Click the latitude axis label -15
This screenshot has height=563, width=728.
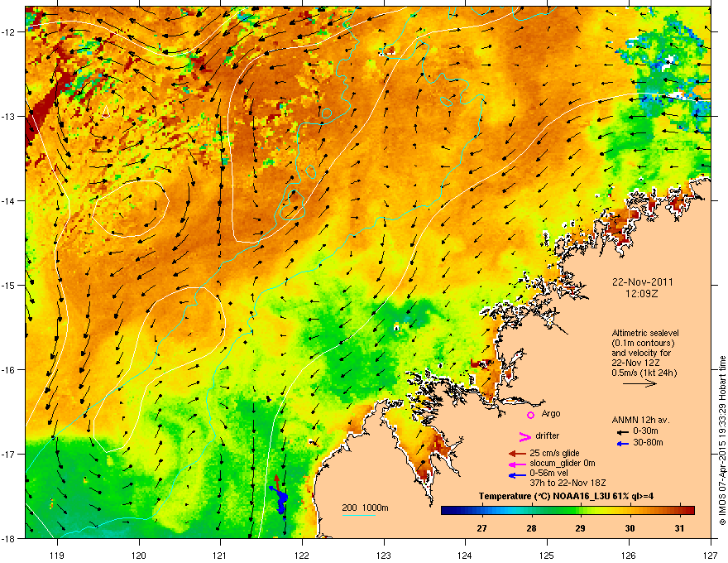8,285
